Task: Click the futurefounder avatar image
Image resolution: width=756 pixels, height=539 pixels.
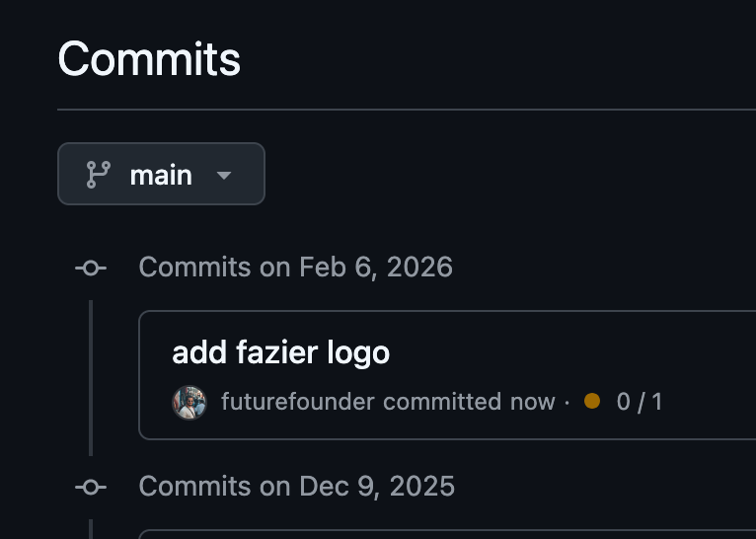Action: [189, 402]
